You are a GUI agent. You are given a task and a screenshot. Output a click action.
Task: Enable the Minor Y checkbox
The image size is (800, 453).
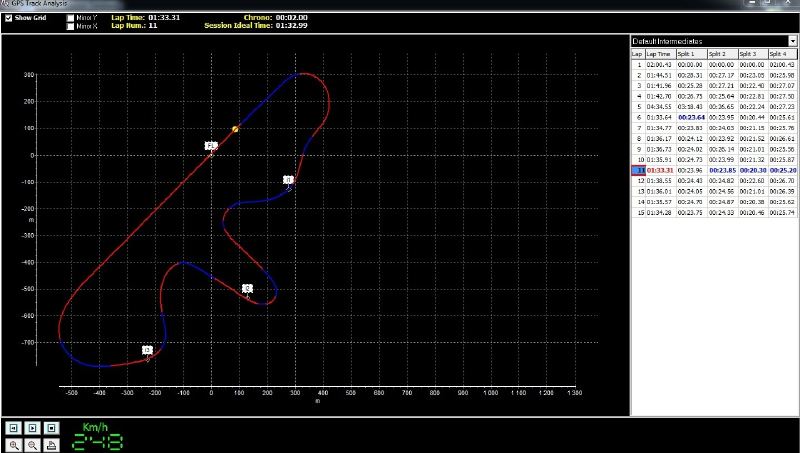click(x=70, y=18)
